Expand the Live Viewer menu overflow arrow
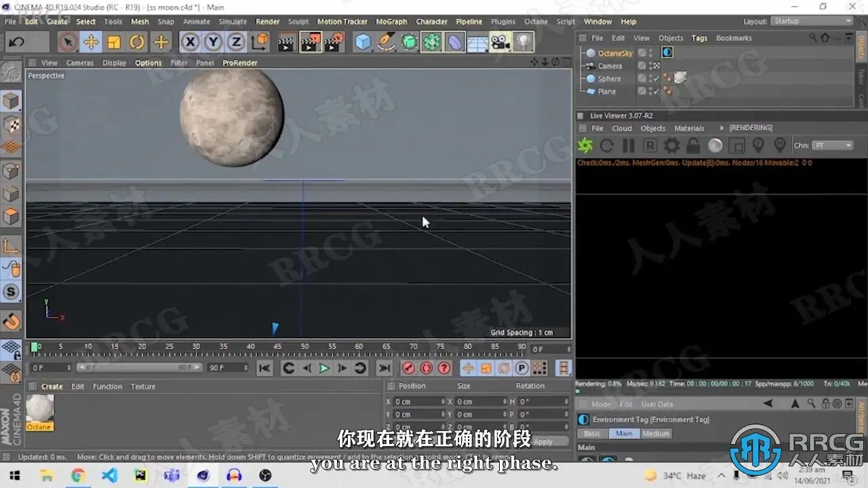868x488 pixels. click(x=722, y=128)
